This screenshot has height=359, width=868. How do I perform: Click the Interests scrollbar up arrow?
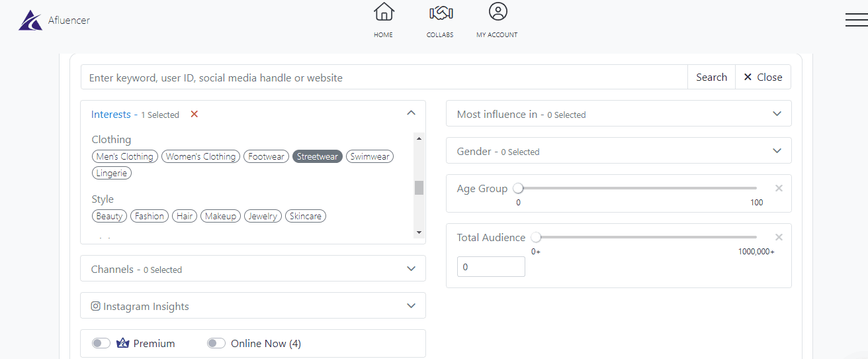pos(419,138)
